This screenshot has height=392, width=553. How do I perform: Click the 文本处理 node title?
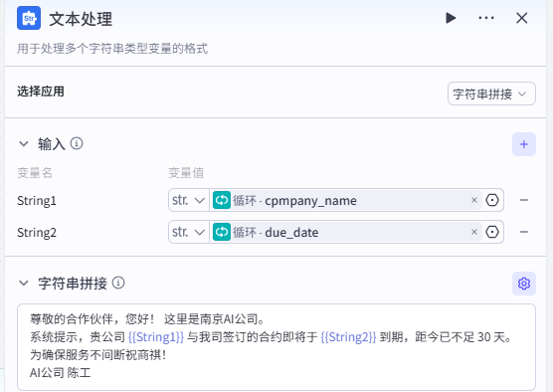(x=81, y=19)
